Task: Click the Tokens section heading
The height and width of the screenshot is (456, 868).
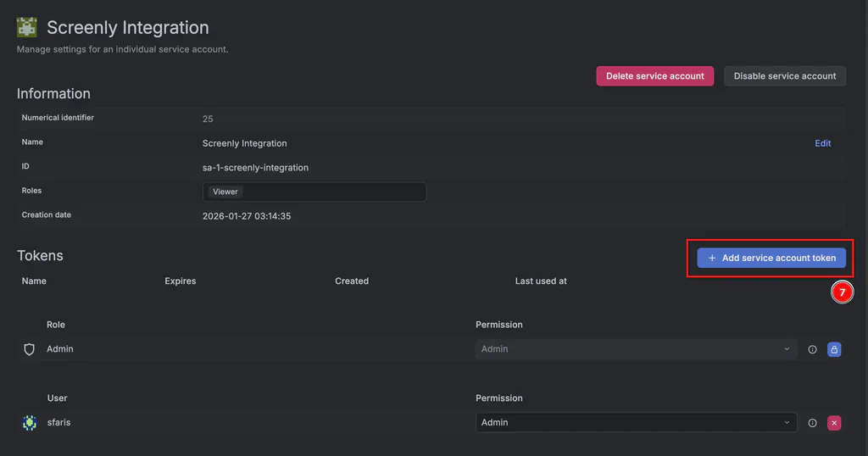Action: point(40,256)
